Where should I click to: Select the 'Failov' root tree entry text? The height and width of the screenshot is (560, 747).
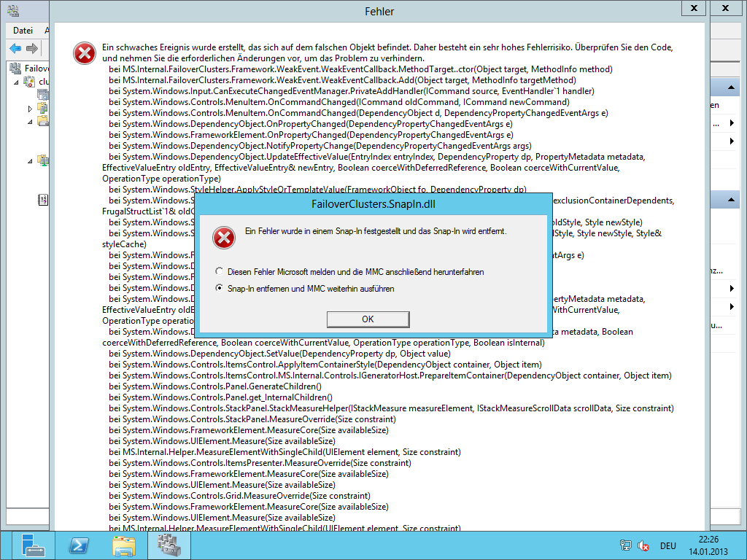click(x=36, y=69)
